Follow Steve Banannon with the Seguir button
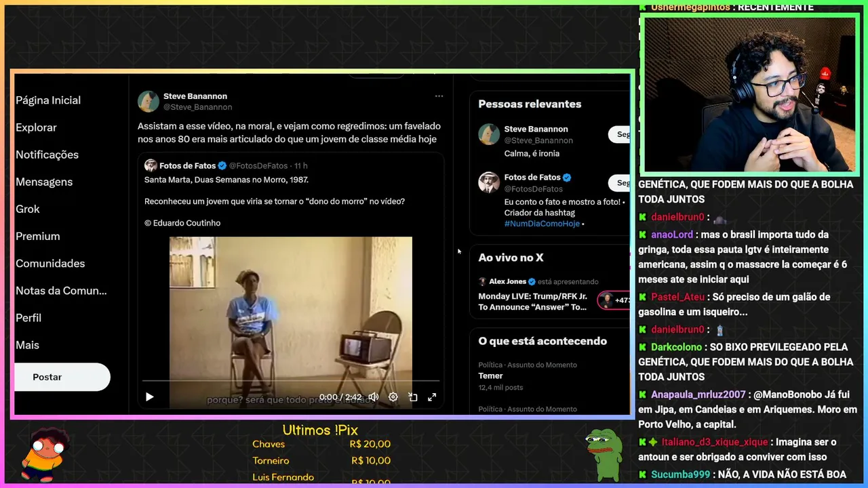Image resolution: width=868 pixels, height=488 pixels. point(620,134)
